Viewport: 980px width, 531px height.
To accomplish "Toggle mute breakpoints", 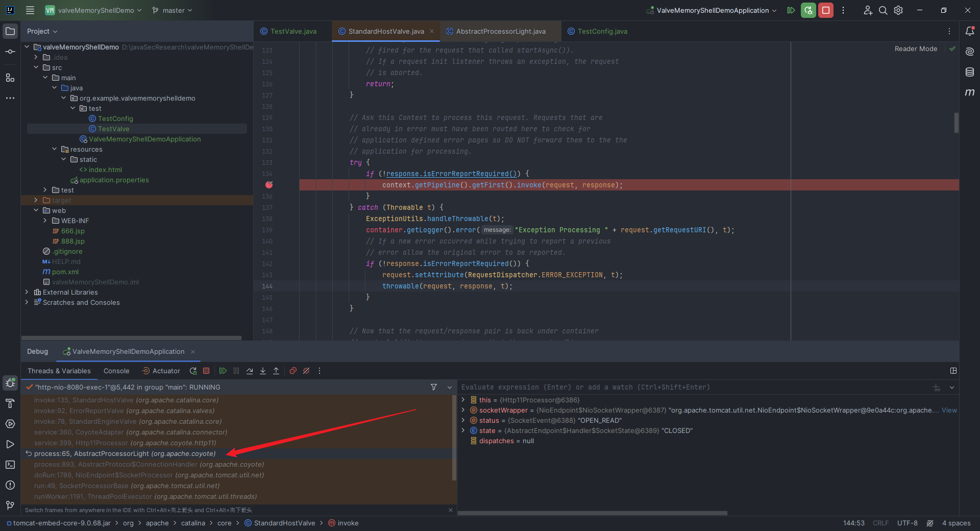I will [306, 371].
